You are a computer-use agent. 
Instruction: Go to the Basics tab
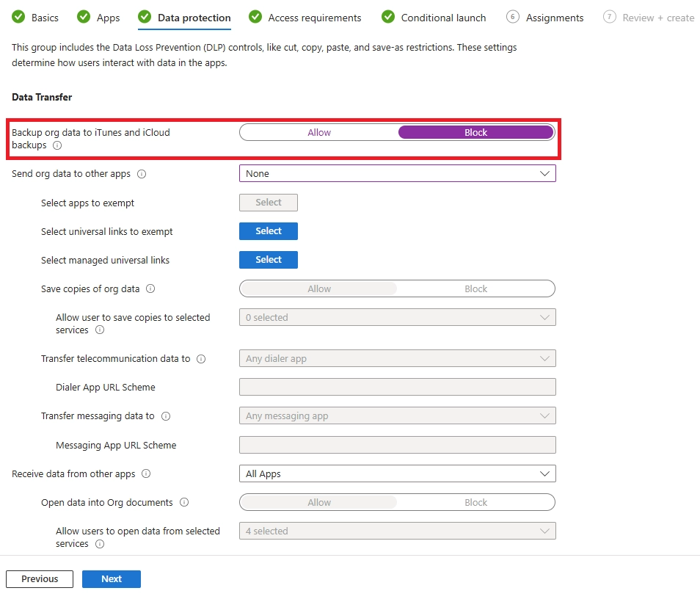[45, 18]
